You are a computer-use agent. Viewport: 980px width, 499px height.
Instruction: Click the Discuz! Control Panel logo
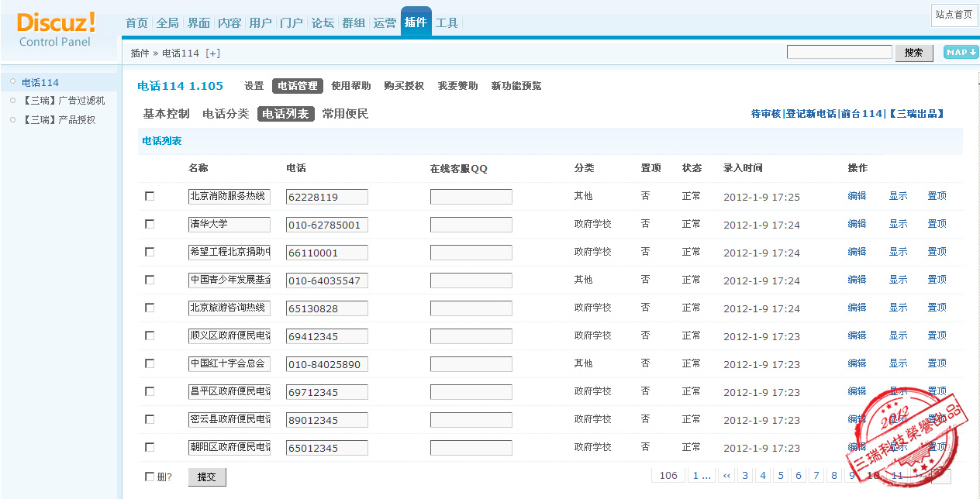coord(56,29)
